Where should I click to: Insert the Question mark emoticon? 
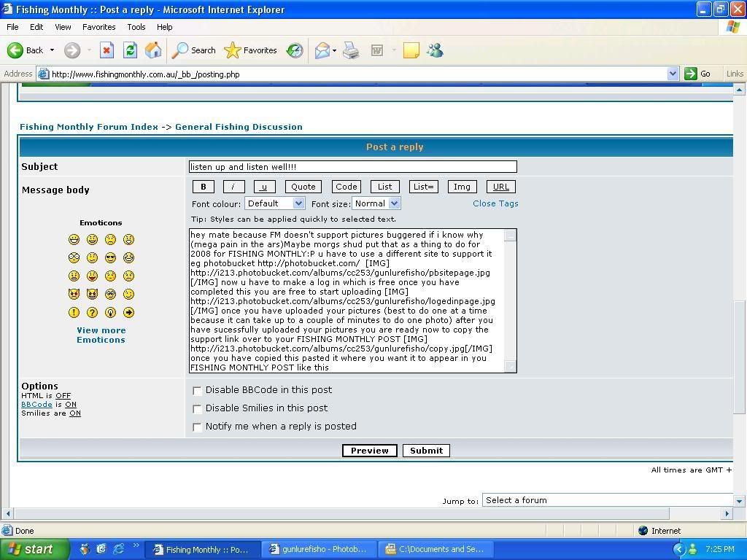93,312
